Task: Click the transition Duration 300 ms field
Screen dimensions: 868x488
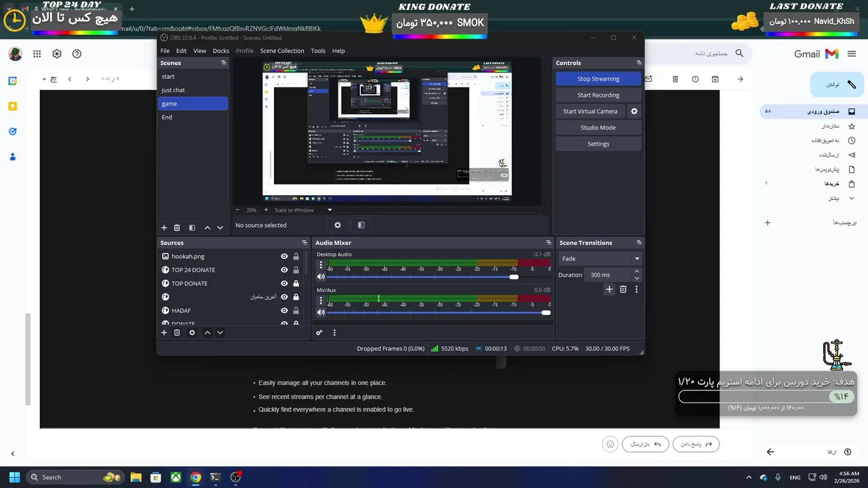Action: pyautogui.click(x=608, y=274)
